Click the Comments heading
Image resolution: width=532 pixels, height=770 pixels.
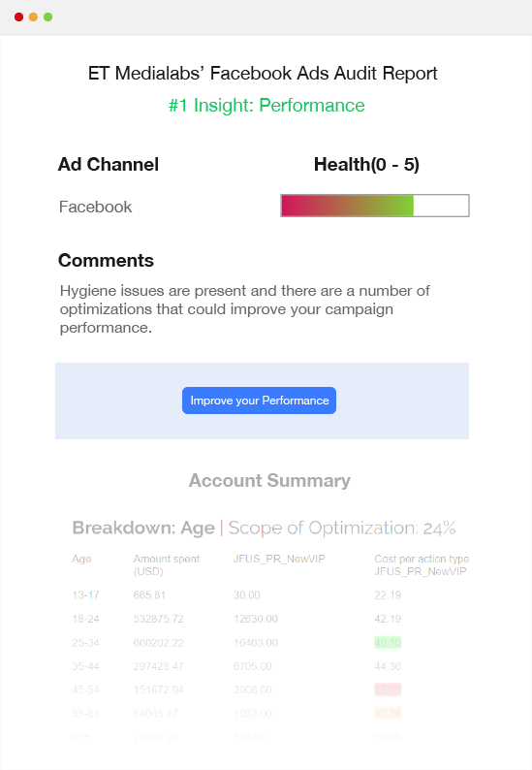point(106,260)
